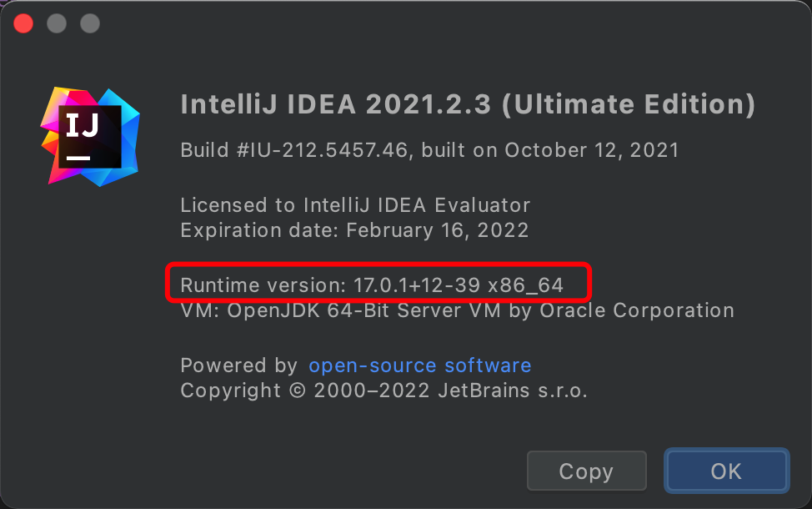
Task: Click the '(Ultimate Edition)' text in title
Action: coord(633,104)
